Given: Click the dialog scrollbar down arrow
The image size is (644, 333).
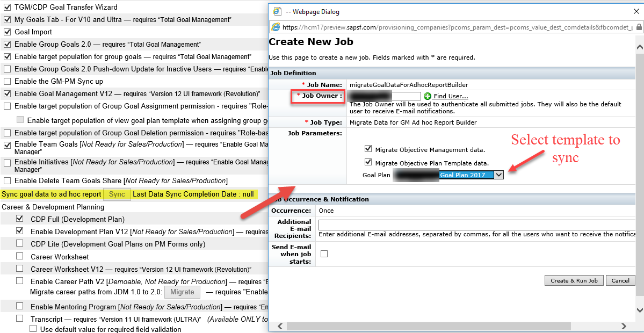Looking at the screenshot, I should pyautogui.click(x=640, y=310).
